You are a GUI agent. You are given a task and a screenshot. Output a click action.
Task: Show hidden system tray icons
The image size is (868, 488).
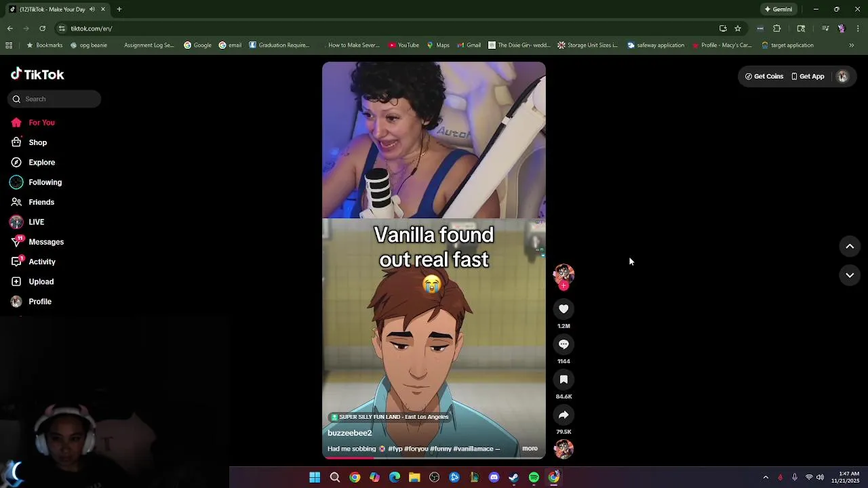(766, 478)
